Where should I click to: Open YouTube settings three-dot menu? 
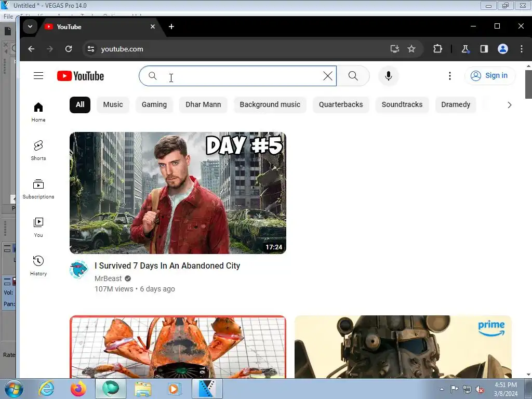(450, 76)
